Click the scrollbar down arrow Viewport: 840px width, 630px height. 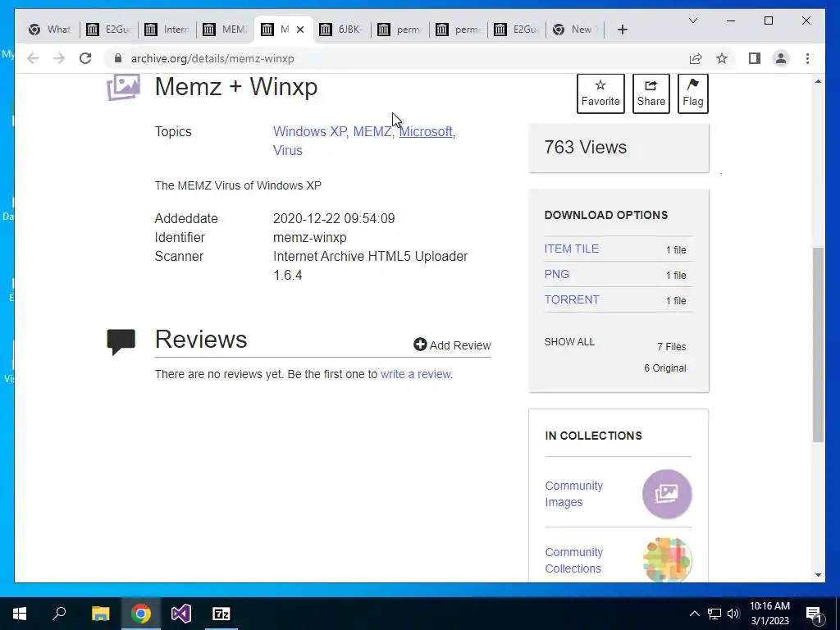coord(818,575)
